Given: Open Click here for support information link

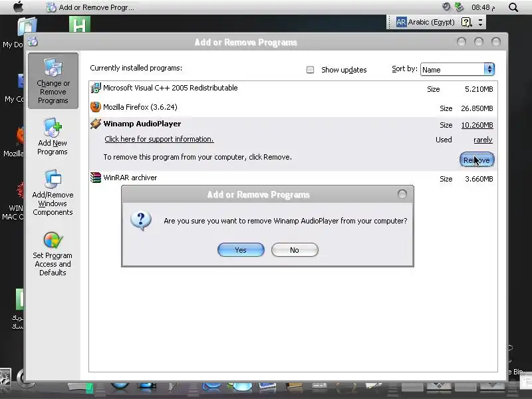Looking at the screenshot, I should pyautogui.click(x=159, y=139).
